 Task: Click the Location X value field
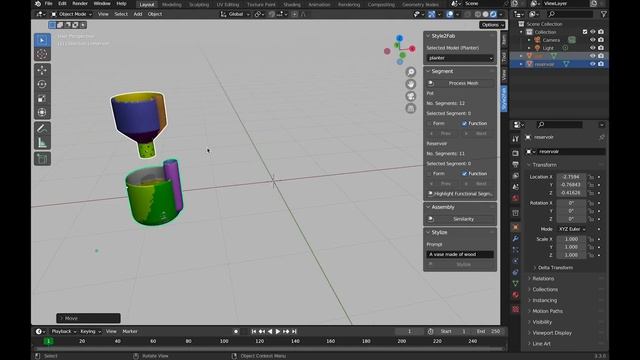pos(571,177)
